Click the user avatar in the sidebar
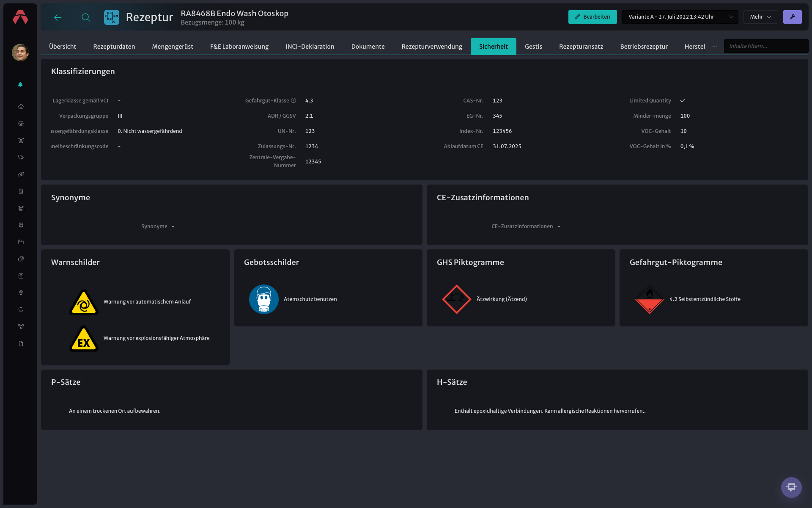The image size is (812, 508). tap(20, 52)
